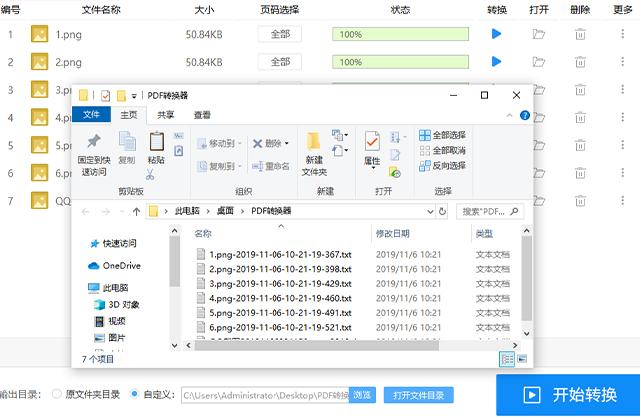
Task: Refresh the Explorer address bar location
Action: point(442,211)
